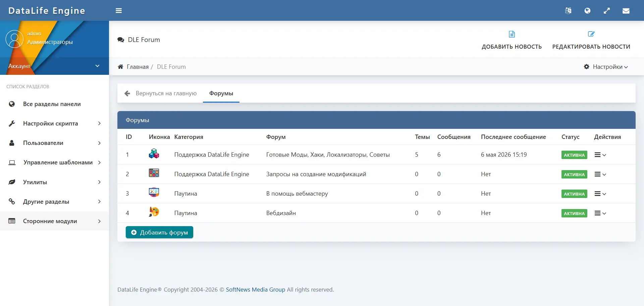
Task: Switch to the Форумы tab
Action: 221,93
